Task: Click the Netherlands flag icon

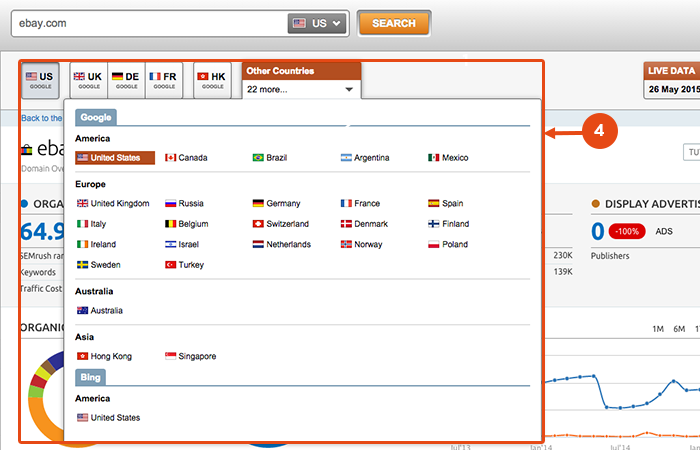Action: (258, 244)
